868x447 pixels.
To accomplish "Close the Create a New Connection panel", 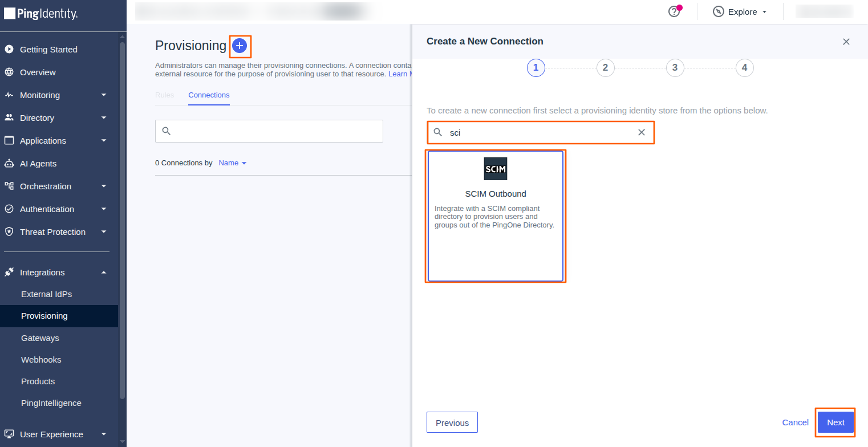I will pos(846,42).
